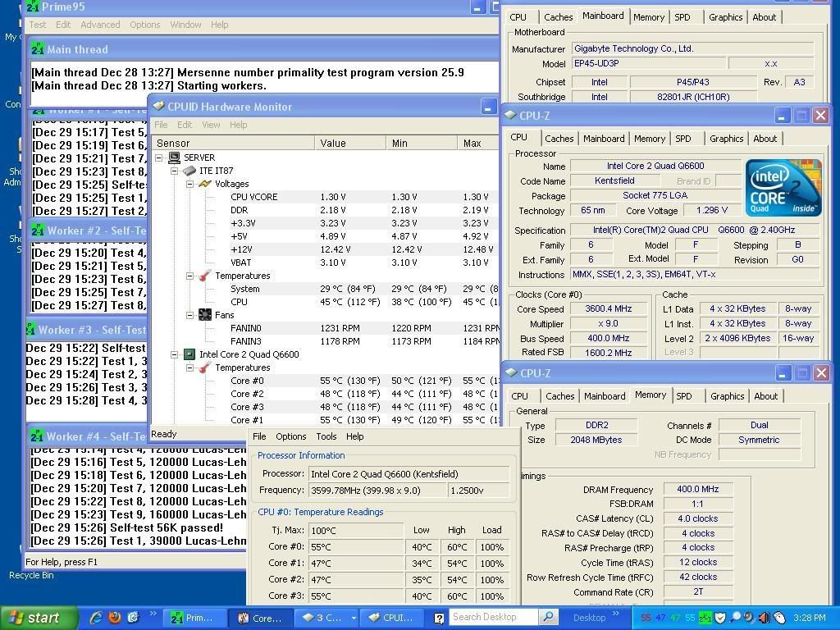Click the Intel Core 2 Quad logo
Image resolution: width=840 pixels, height=630 pixels.
[783, 188]
